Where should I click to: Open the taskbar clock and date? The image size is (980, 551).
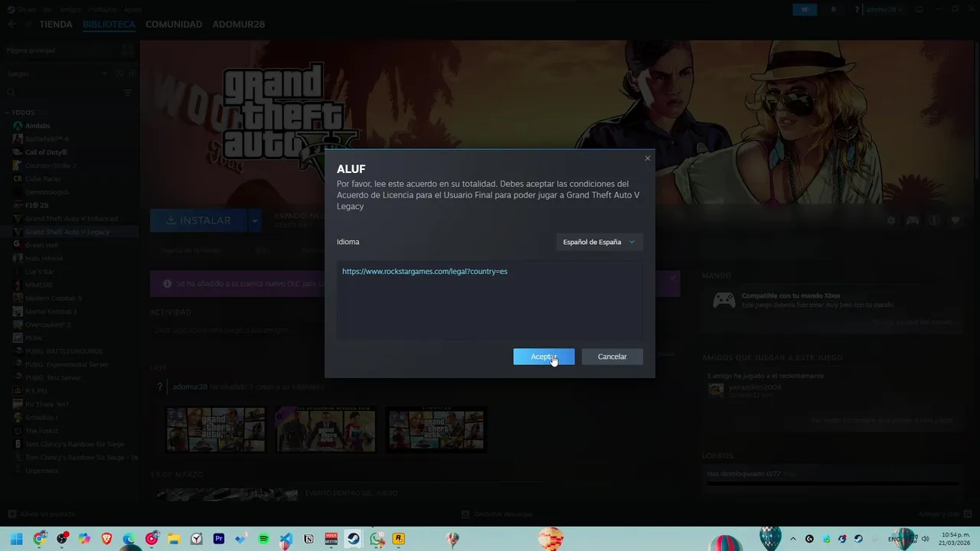(x=952, y=539)
